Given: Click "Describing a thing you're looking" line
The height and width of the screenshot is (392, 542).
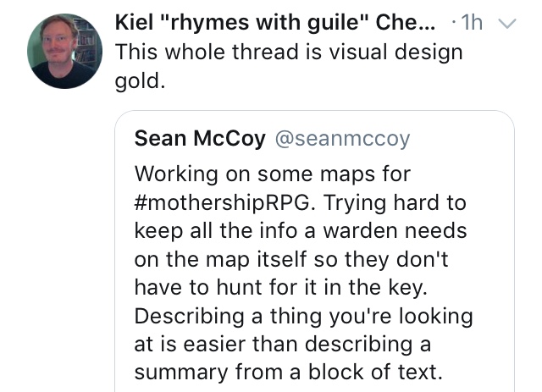Looking at the screenshot, I should tap(303, 316).
